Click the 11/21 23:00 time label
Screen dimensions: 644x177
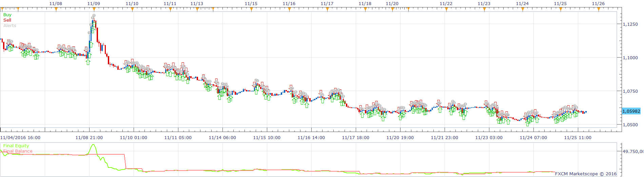(x=445, y=138)
